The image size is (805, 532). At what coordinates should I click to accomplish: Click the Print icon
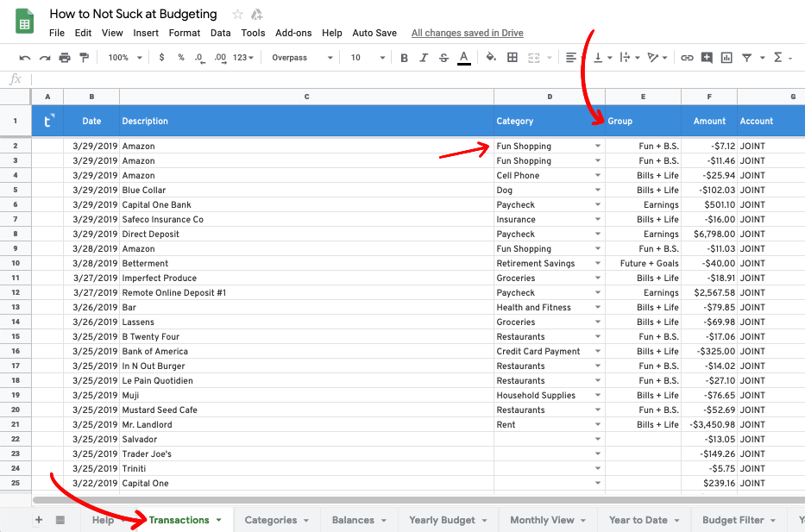coord(65,58)
